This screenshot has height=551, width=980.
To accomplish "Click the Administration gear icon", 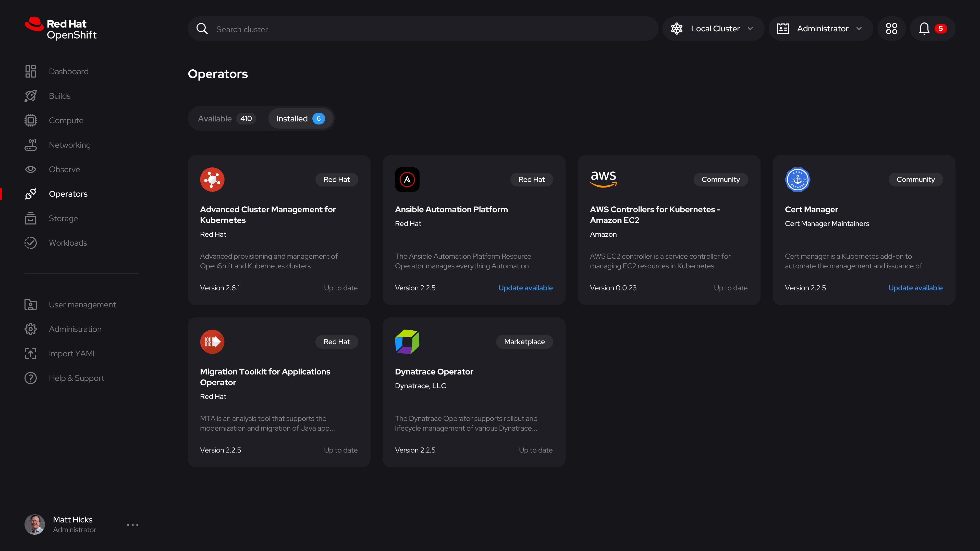I will [x=30, y=329].
